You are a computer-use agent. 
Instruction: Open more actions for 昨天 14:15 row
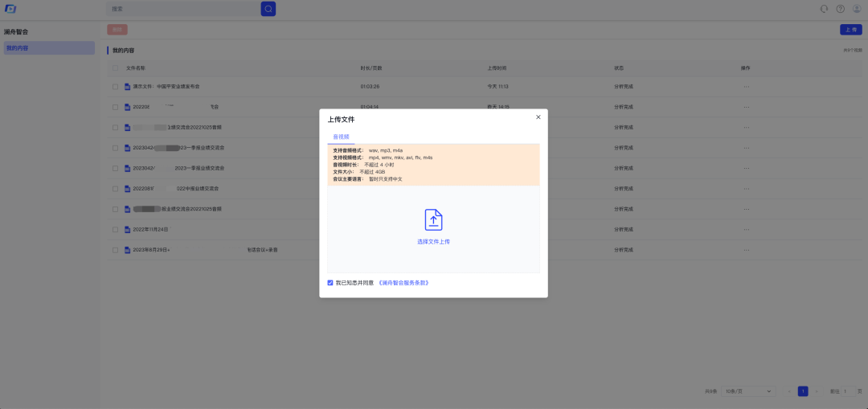tap(746, 108)
